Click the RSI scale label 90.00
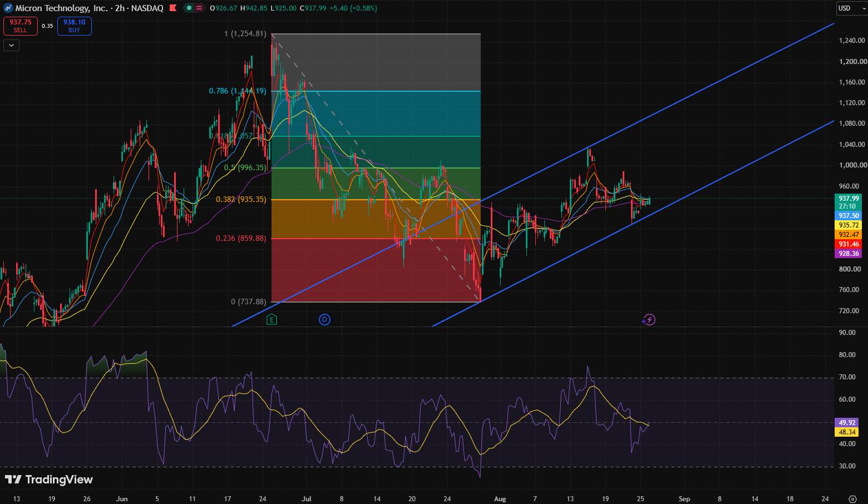Viewport: 868px width, 504px height. pyautogui.click(x=847, y=333)
